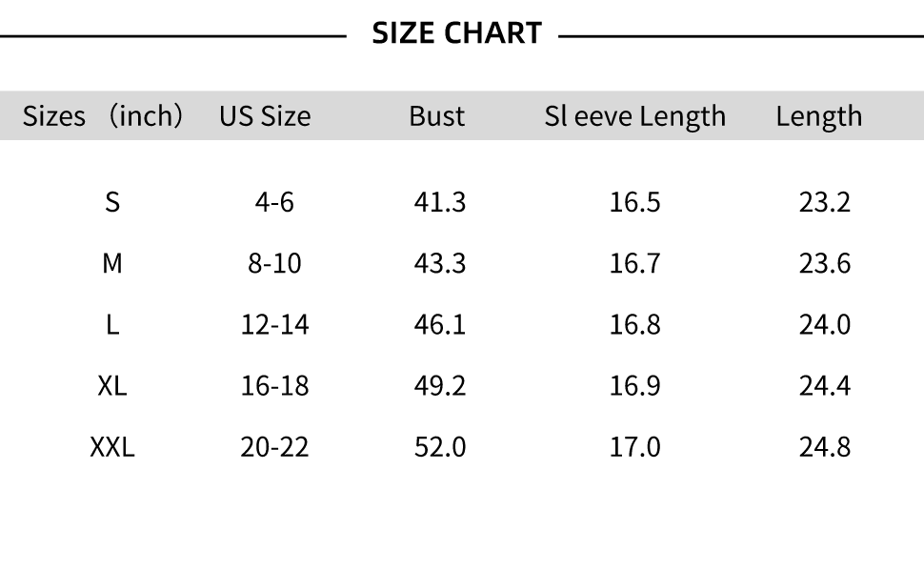The width and height of the screenshot is (924, 572).
Task: Select the 49.2 bust value
Action: click(440, 385)
